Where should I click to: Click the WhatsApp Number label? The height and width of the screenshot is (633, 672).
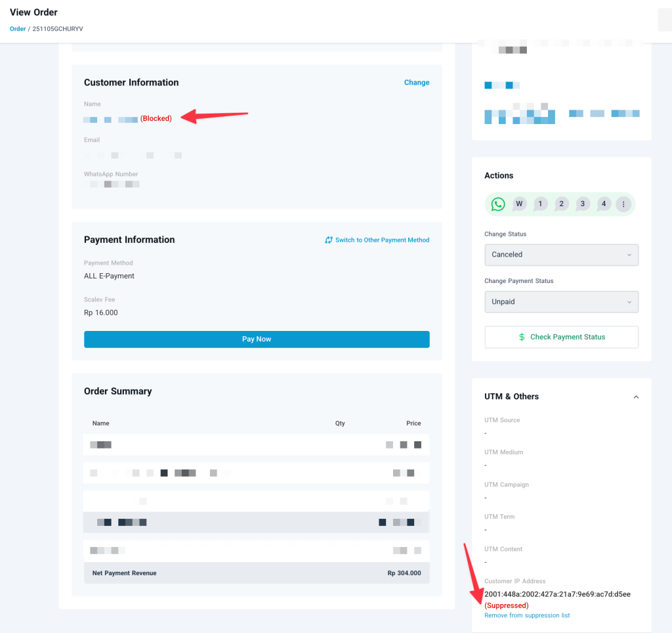pyautogui.click(x=111, y=174)
